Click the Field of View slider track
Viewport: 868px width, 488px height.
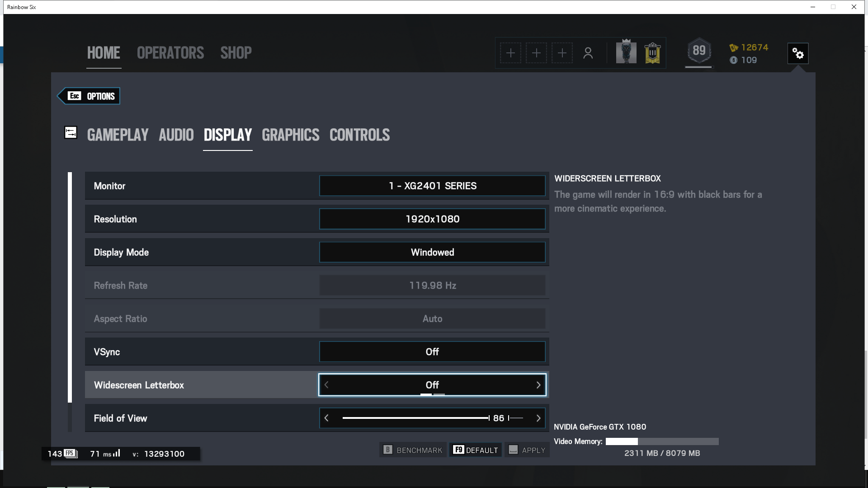pyautogui.click(x=415, y=418)
